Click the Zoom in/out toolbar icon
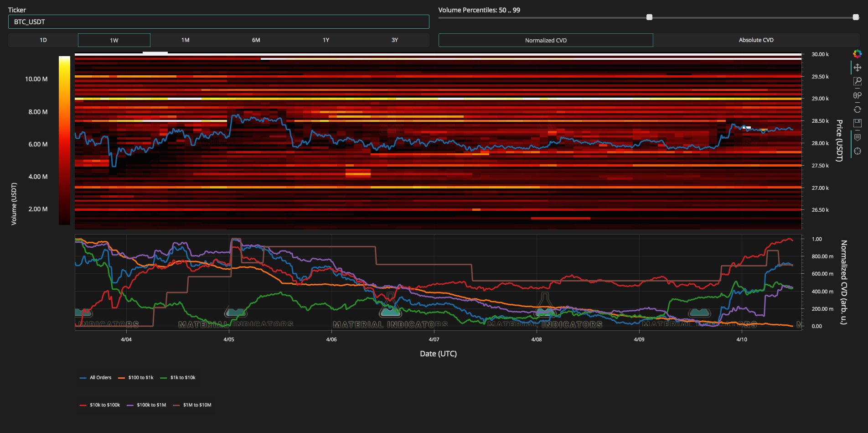The image size is (868, 433). pos(858,95)
